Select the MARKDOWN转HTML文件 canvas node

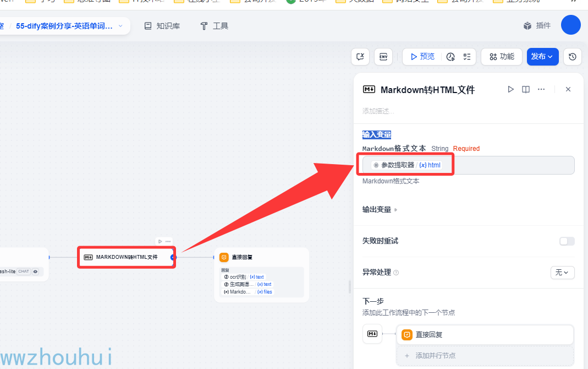[x=127, y=257]
